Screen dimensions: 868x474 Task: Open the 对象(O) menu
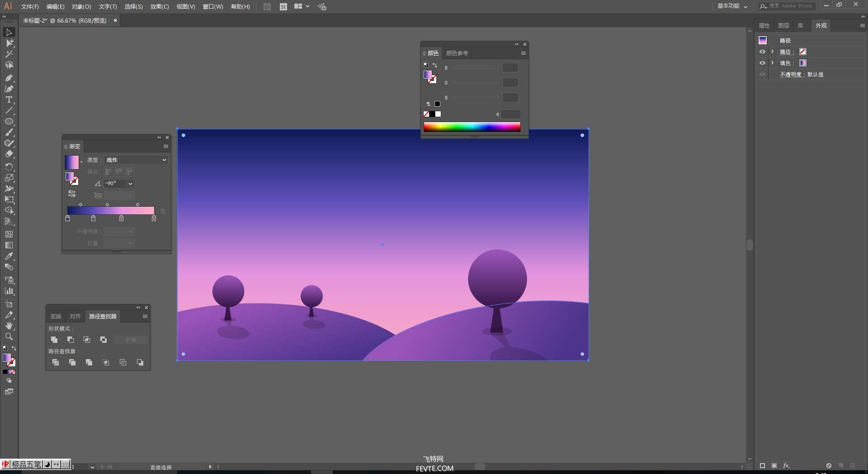click(x=81, y=7)
